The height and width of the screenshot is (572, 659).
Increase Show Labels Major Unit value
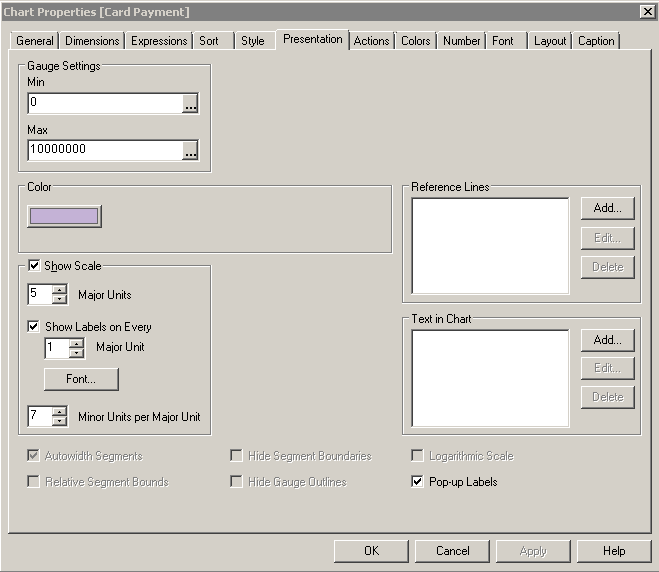76,343
